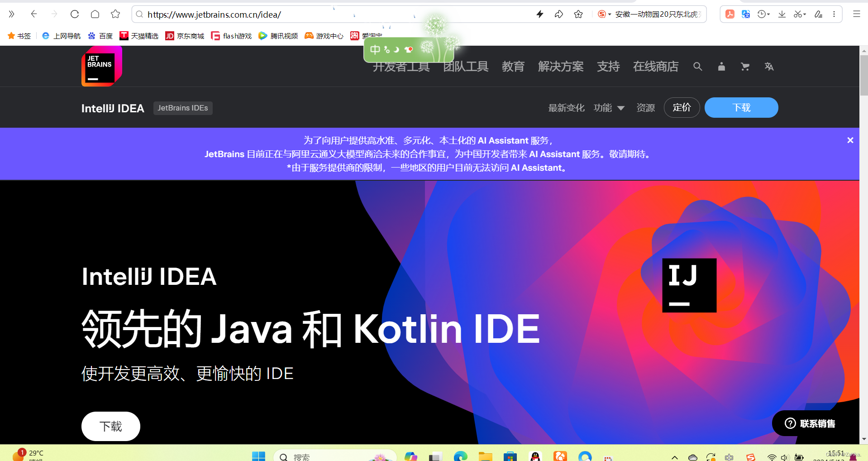Image resolution: width=868 pixels, height=461 pixels.
Task: Open the weather widget showing 29°C
Action: coord(27,455)
